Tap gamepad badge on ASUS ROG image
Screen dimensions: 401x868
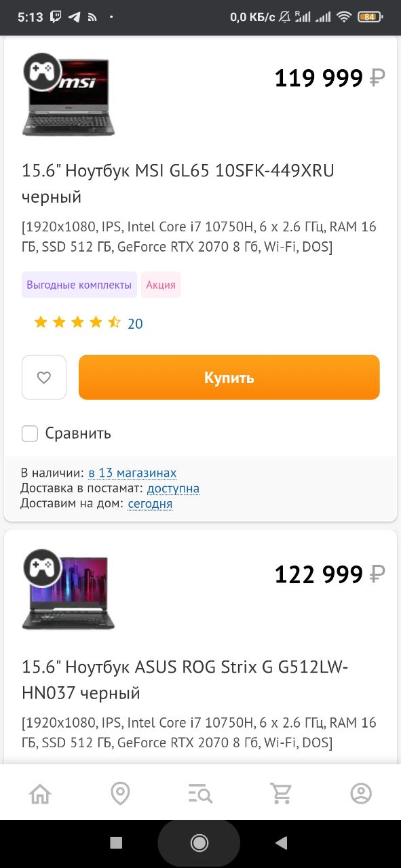pyautogui.click(x=42, y=568)
